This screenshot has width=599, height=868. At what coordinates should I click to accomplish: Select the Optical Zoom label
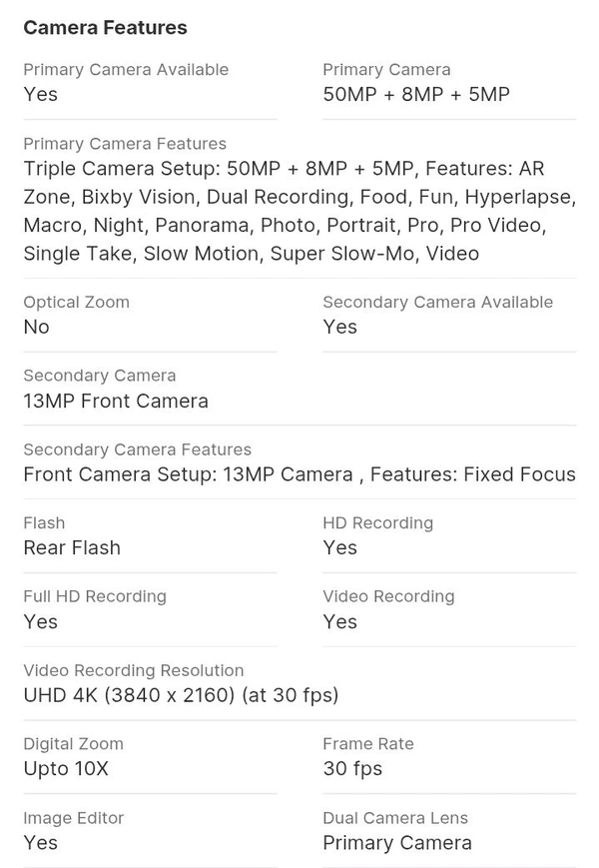tap(76, 303)
